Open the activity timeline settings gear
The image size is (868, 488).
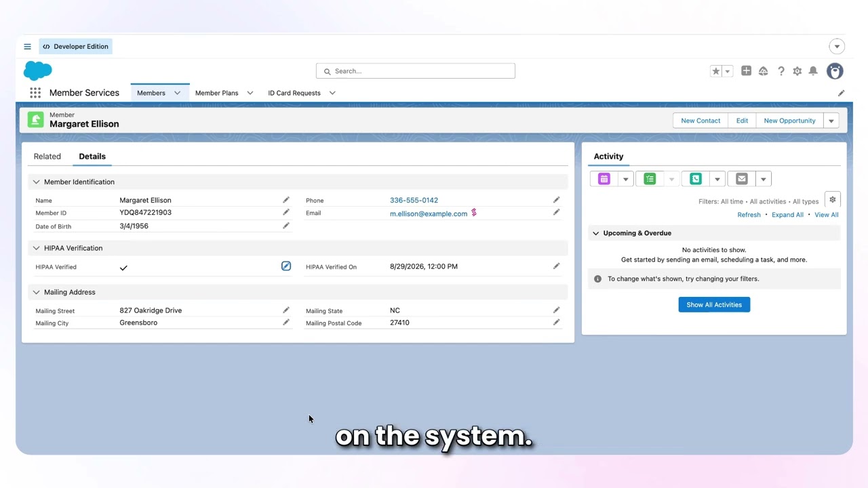point(833,200)
